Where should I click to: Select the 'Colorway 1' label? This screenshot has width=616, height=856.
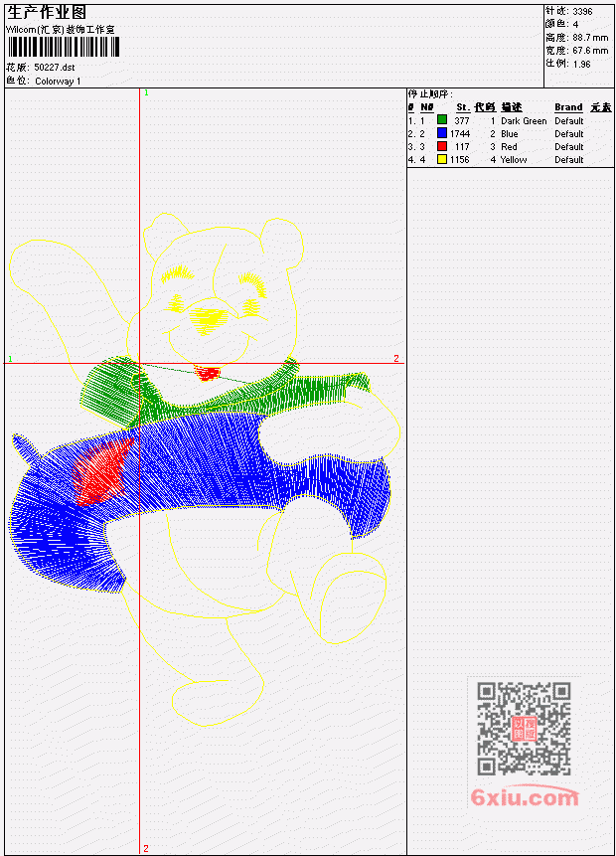tap(58, 82)
